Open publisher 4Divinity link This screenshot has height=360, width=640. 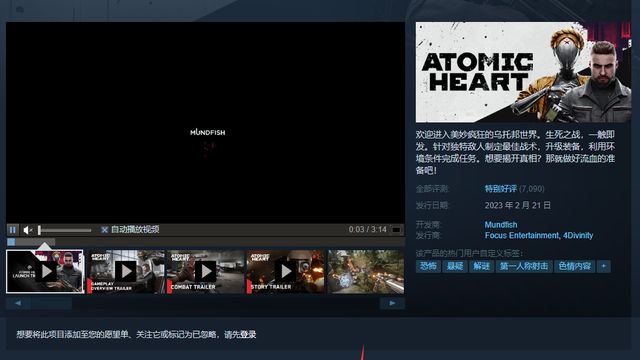(x=578, y=236)
